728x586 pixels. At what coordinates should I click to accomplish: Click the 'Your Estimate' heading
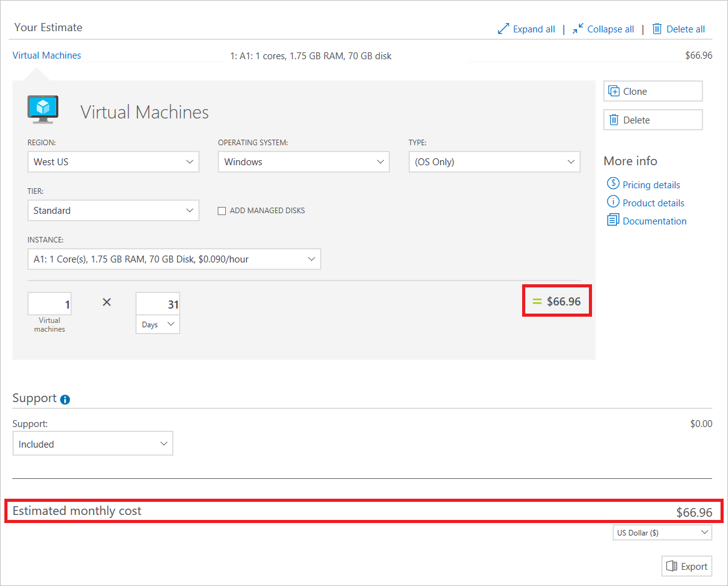[48, 27]
